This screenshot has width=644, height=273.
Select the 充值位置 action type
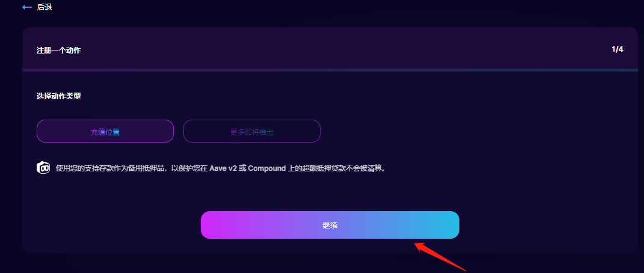(105, 131)
